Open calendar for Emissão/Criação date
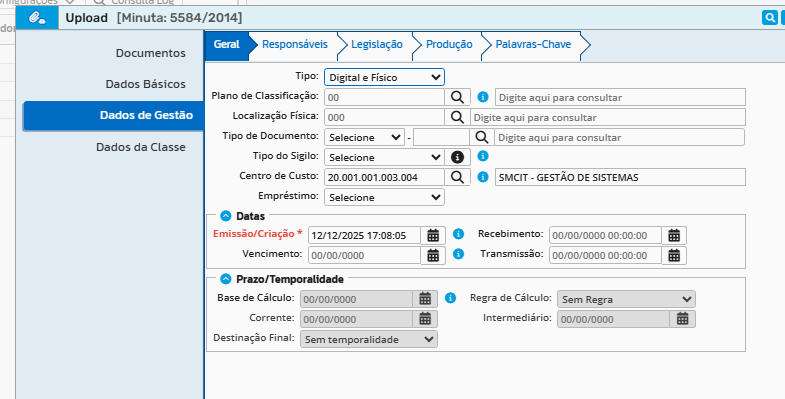 (x=433, y=235)
